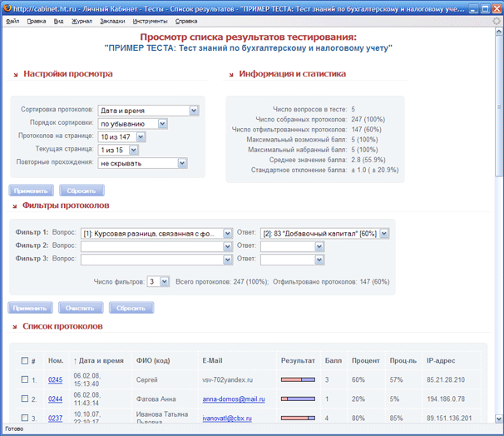Open protocol number 0244 link
The height and width of the screenshot is (436, 504).
[x=55, y=399]
